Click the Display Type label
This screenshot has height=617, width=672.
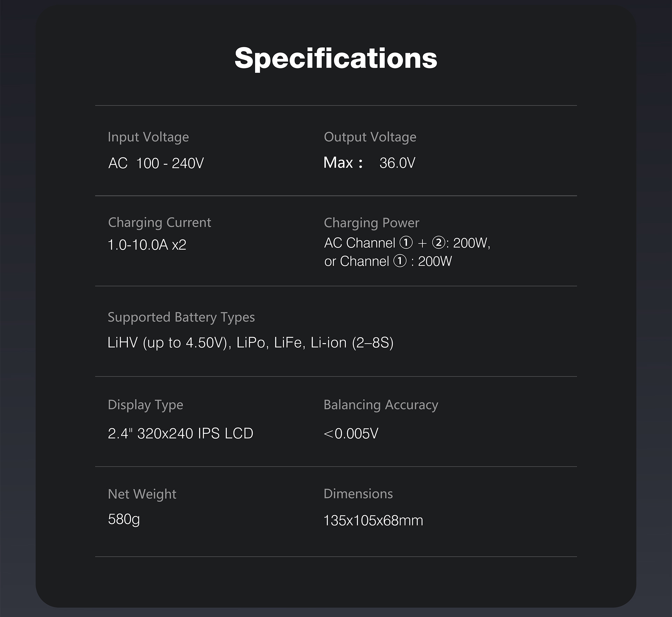(x=146, y=405)
